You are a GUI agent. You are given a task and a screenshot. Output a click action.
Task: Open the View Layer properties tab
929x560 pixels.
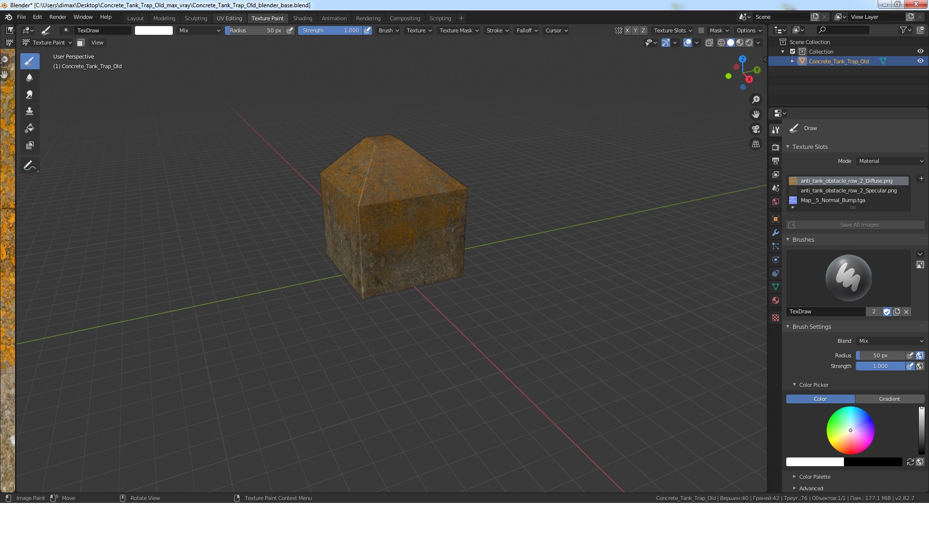(x=776, y=174)
